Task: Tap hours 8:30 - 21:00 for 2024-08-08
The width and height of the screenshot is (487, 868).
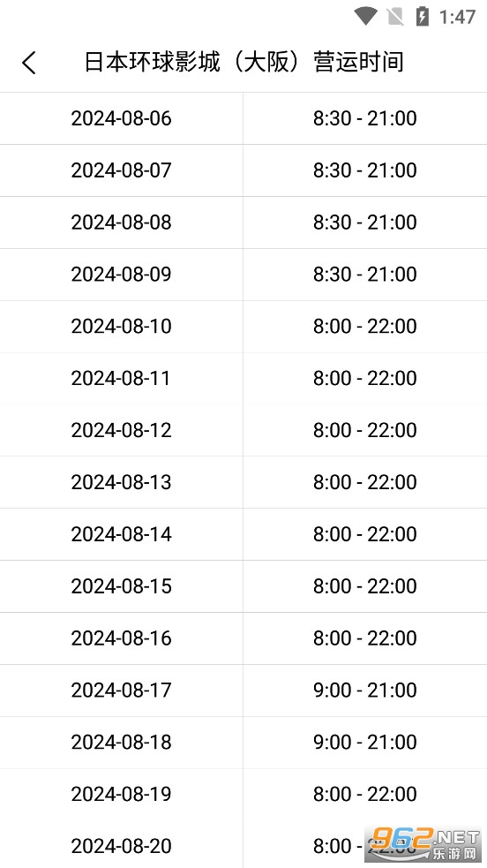Action: (365, 223)
